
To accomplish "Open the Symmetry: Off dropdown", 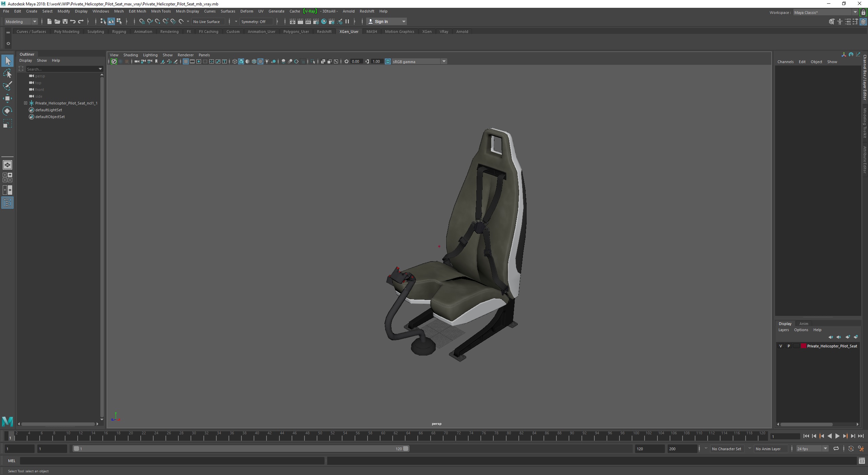I will point(256,22).
